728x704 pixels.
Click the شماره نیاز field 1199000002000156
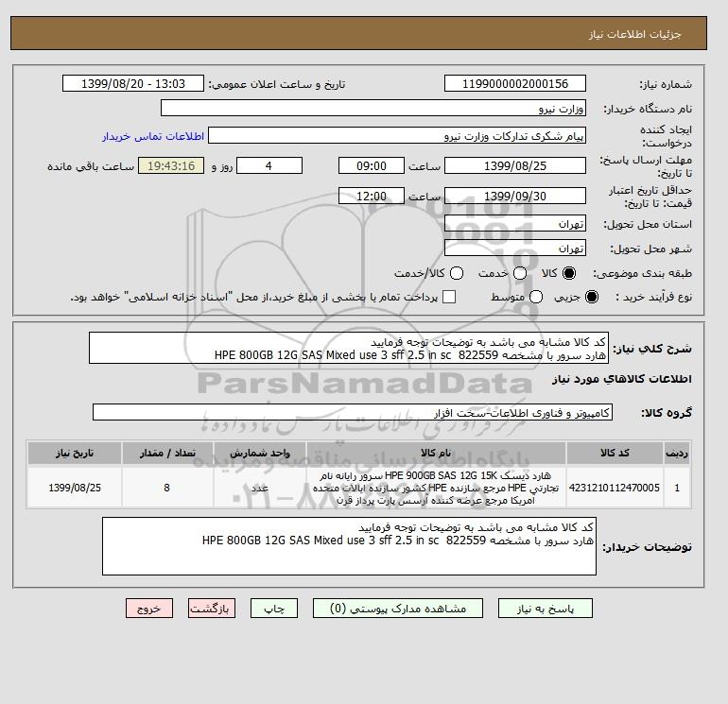[x=515, y=83]
